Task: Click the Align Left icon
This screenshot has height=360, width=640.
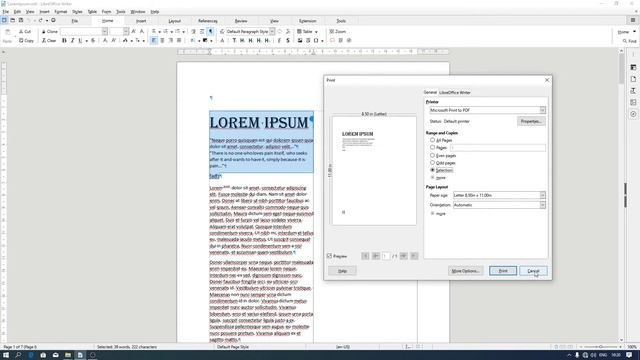Action: (154, 40)
